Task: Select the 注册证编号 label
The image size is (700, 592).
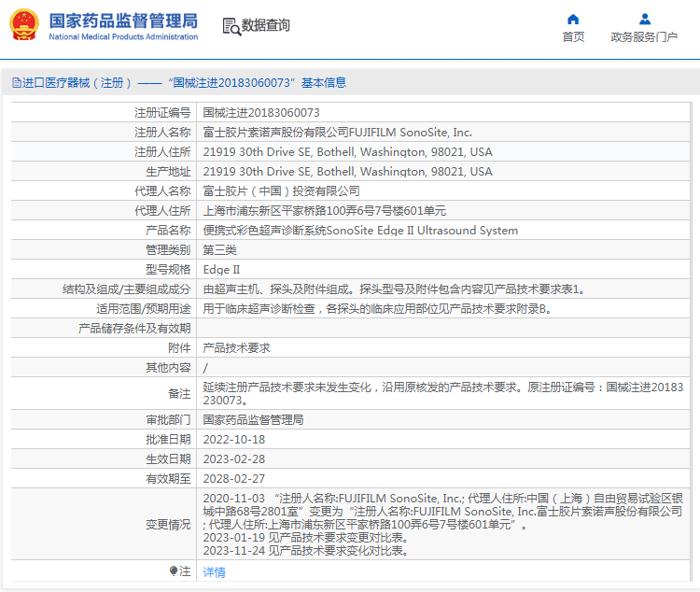Action: click(x=162, y=113)
